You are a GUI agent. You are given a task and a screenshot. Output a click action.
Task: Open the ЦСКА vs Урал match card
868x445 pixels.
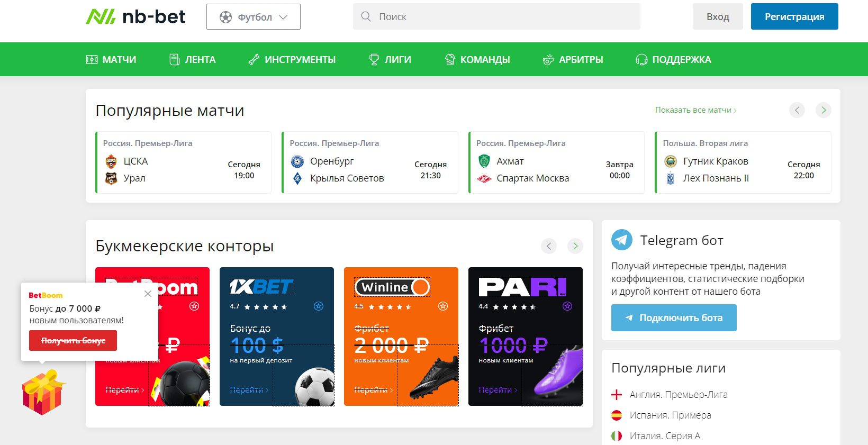[x=183, y=162]
